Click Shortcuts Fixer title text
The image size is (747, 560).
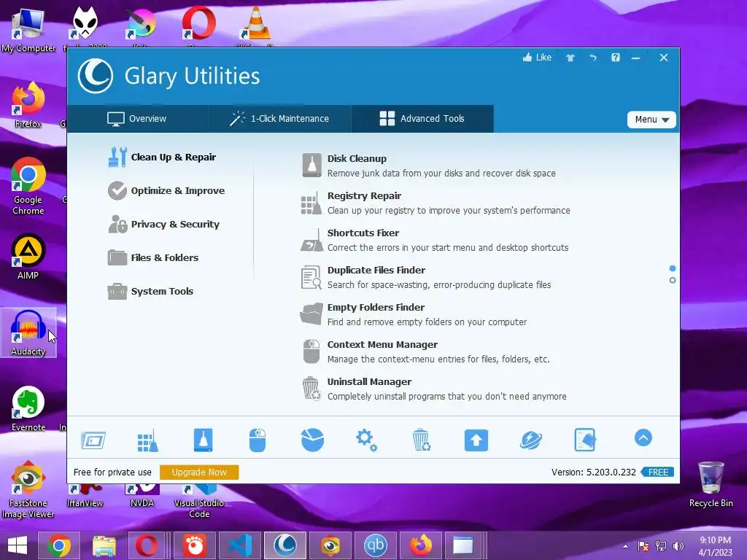(363, 233)
